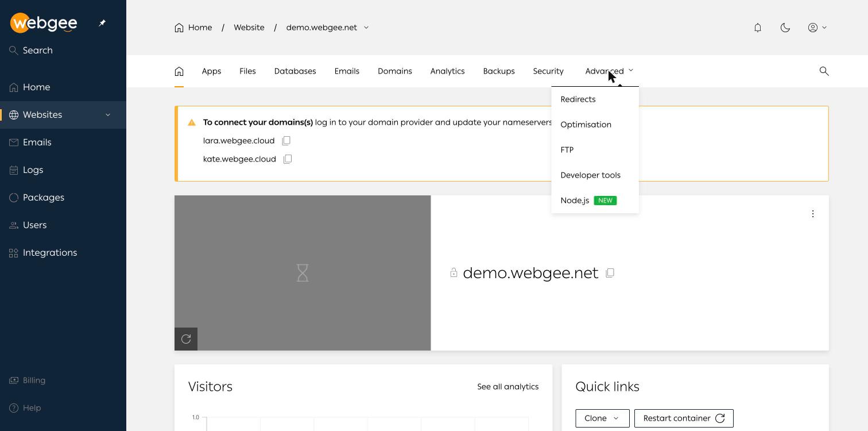
Task: Click the webgee logo
Action: pyautogui.click(x=44, y=23)
